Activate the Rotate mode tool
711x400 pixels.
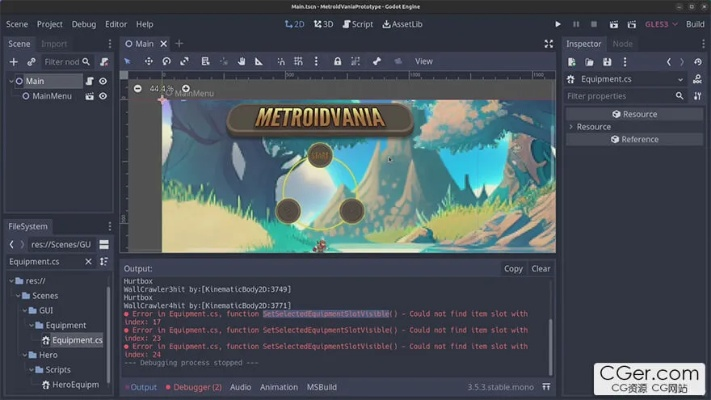click(167, 61)
